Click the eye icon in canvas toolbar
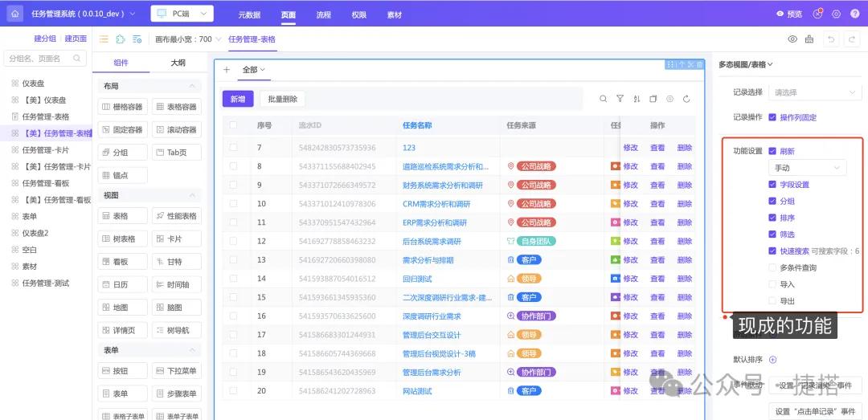This screenshot has width=868, height=420. (x=792, y=39)
